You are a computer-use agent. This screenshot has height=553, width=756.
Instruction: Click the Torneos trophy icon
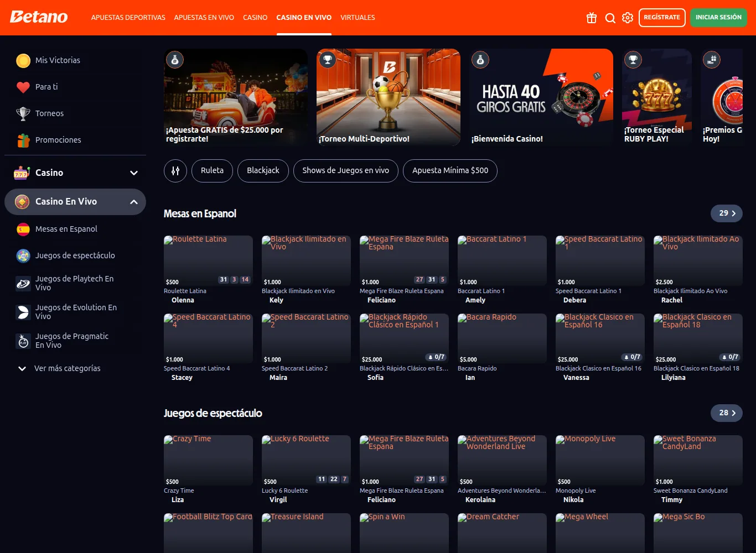point(23,113)
